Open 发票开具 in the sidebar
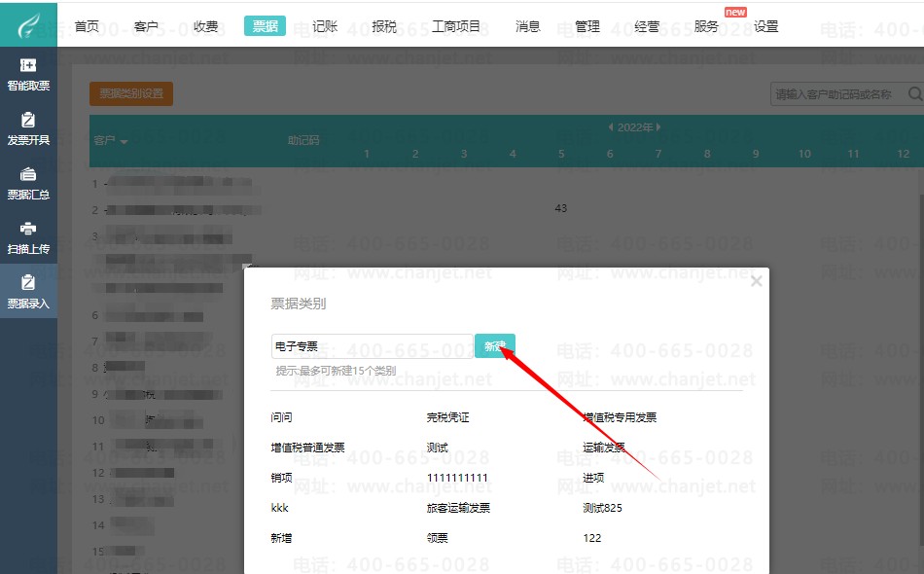This screenshot has width=924, height=574. coord(28,129)
